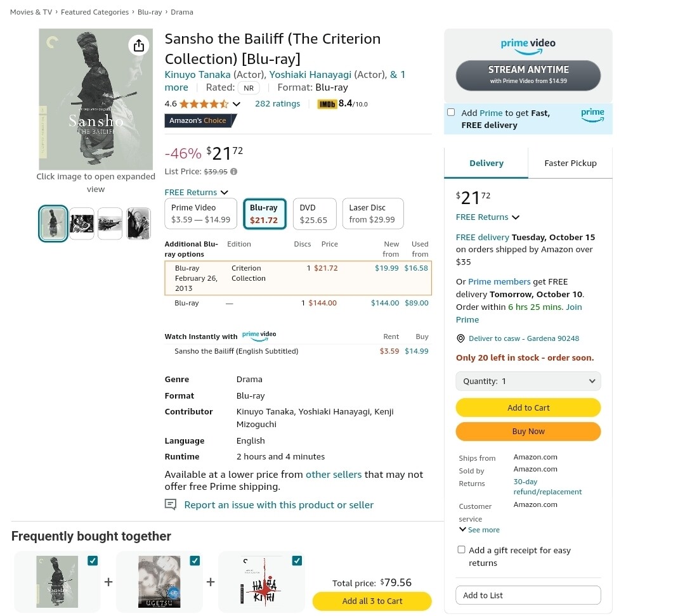Click the Prime logo in delivery banner
685x616 pixels.
pyautogui.click(x=592, y=115)
